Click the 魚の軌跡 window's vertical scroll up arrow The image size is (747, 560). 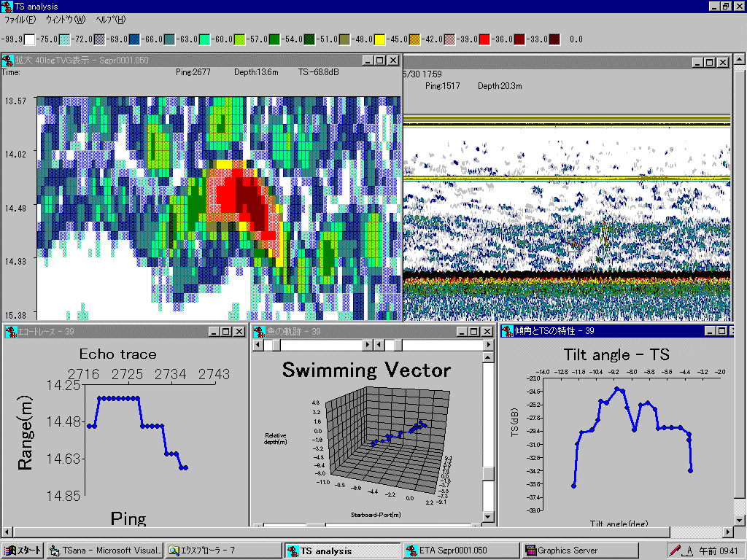click(488, 357)
